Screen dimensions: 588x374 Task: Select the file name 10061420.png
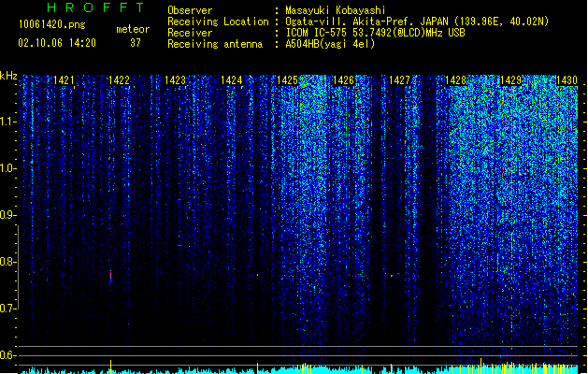(52, 24)
